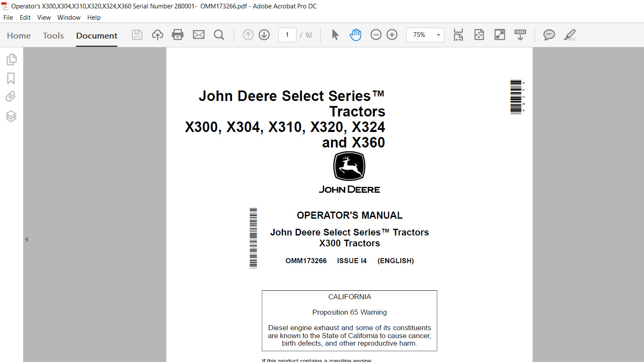Open the Edit menu
This screenshot has height=362, width=644.
pos(25,18)
